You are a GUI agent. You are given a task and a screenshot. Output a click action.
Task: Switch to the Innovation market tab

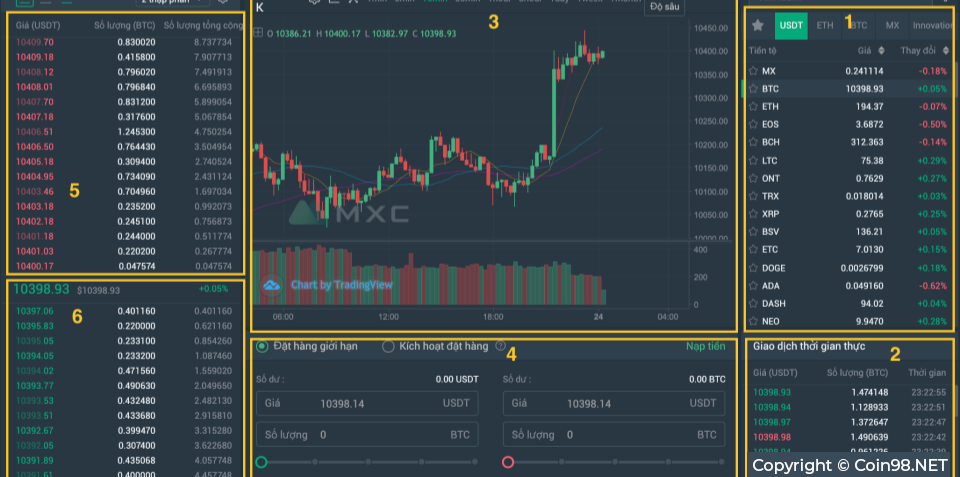932,26
